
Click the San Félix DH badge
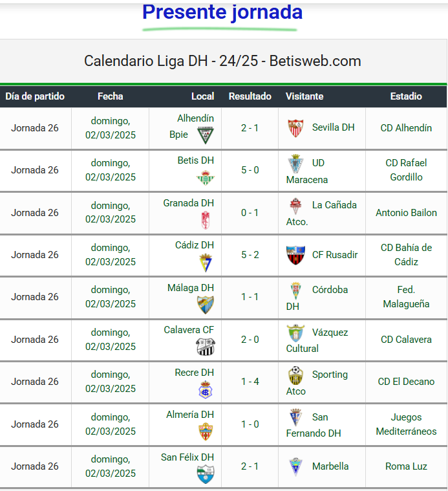click(x=205, y=474)
